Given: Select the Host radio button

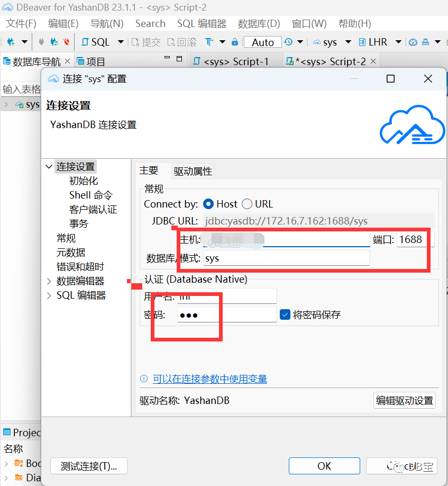Looking at the screenshot, I should 208,204.
